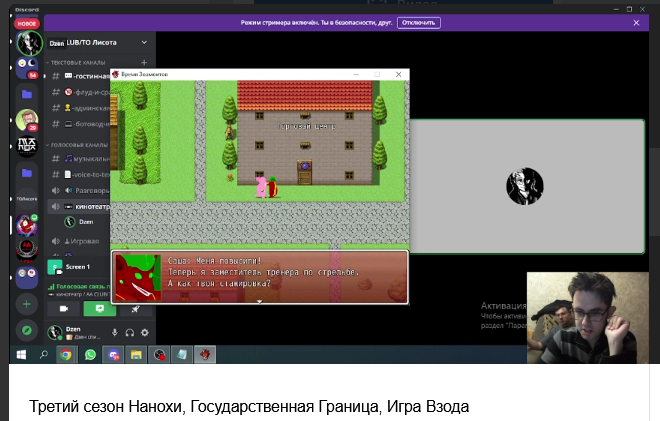Collapse the ГОЛОСОВЫЕ КАНАЛЫ category

(77, 145)
